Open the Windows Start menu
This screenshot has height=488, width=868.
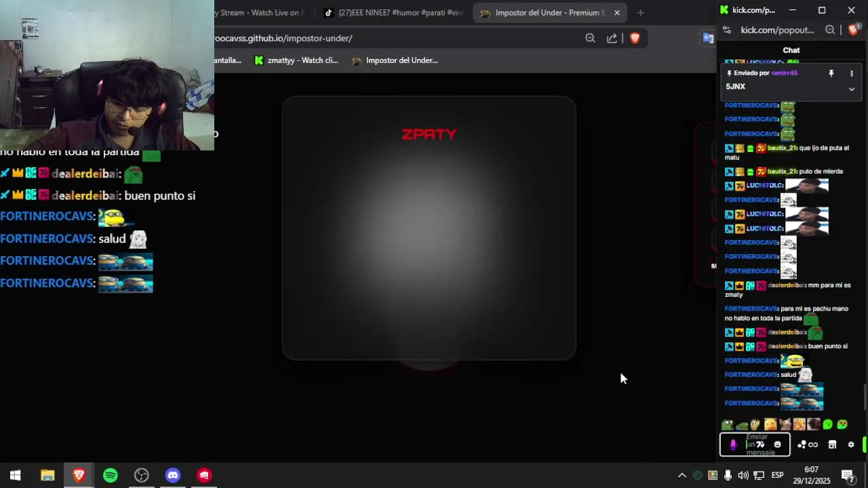pyautogui.click(x=15, y=475)
